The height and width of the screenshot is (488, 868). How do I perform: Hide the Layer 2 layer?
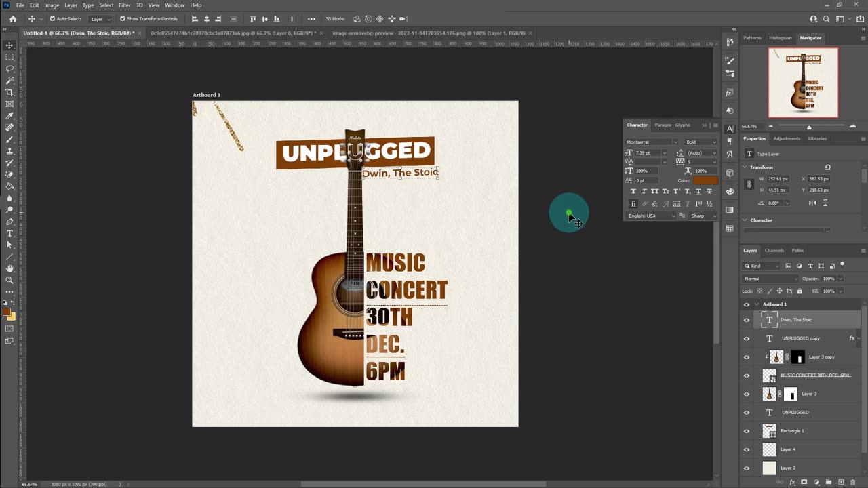tap(747, 468)
